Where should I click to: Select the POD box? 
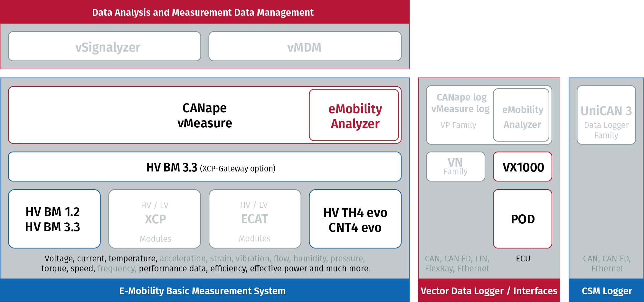pos(523,219)
